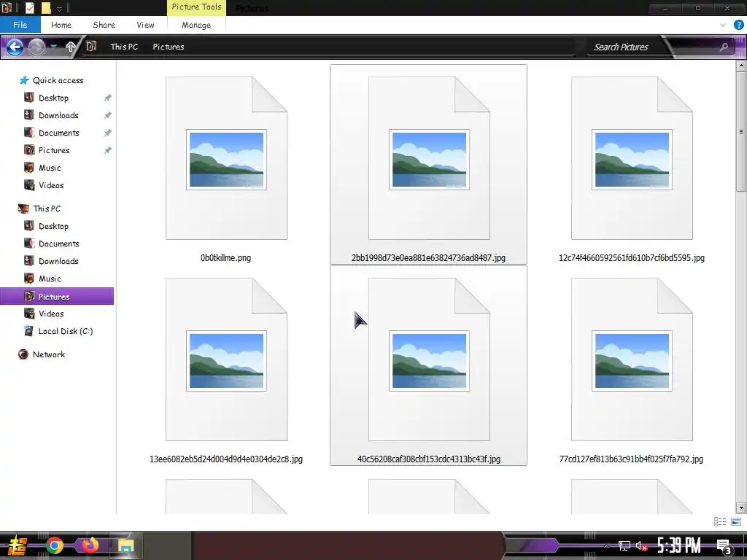Screen dimensions: 747x560
Task: Click the 5:39 PM clock
Action: click(x=679, y=545)
